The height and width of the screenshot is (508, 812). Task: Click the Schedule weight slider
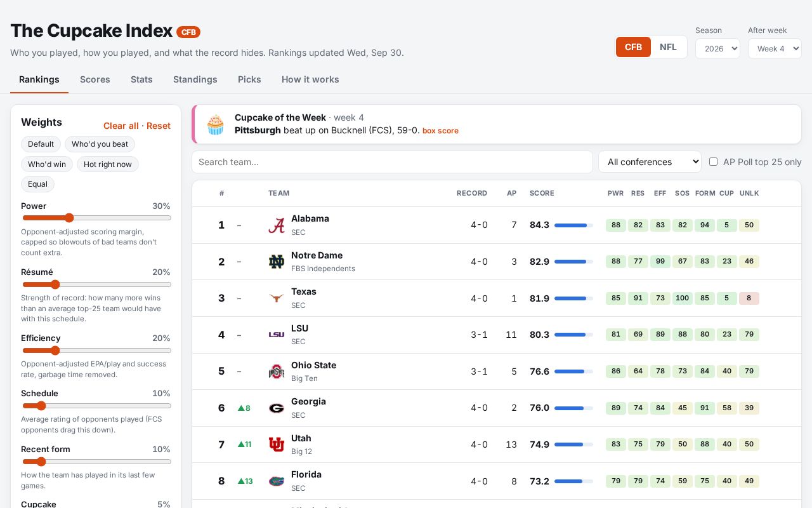tap(96, 406)
